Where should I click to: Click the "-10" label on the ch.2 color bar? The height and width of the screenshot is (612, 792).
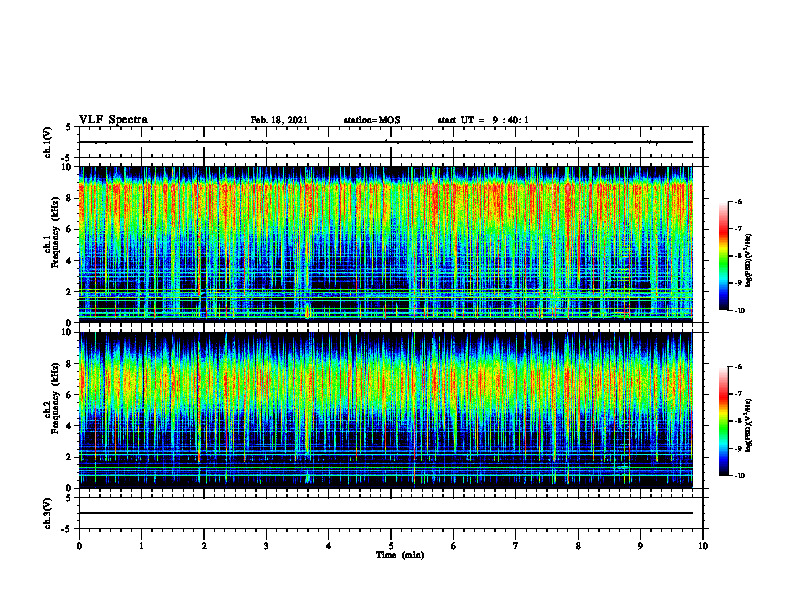pos(739,476)
